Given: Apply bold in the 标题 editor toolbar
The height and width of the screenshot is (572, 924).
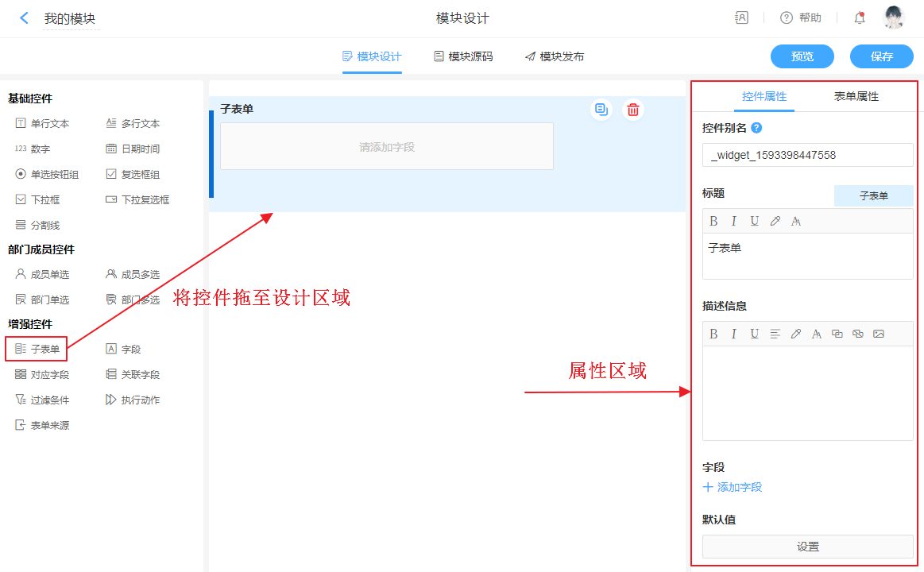Looking at the screenshot, I should [713, 222].
